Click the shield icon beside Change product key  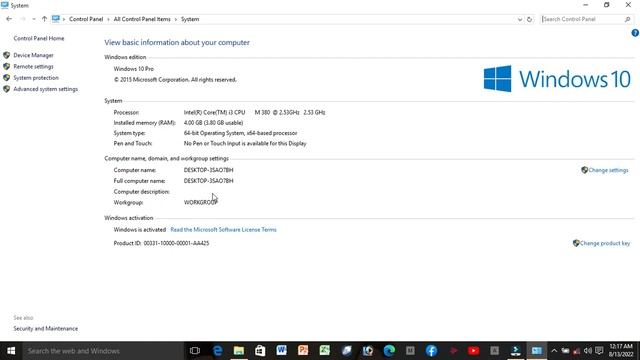[x=576, y=243]
